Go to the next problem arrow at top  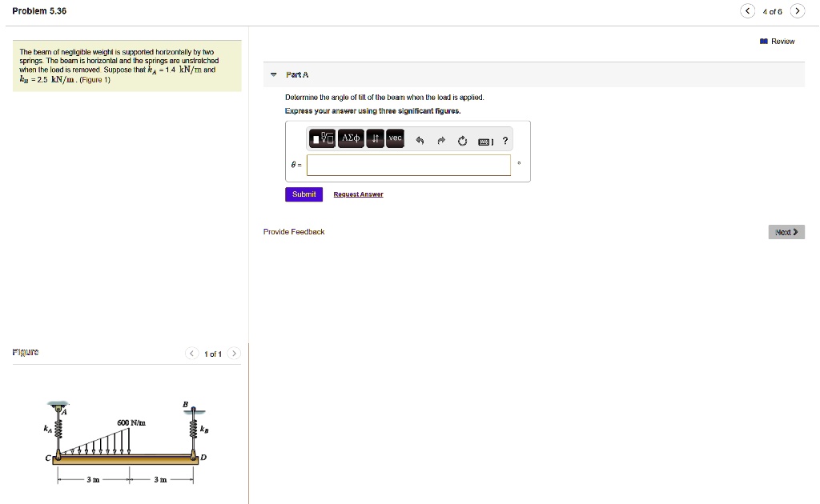[798, 11]
